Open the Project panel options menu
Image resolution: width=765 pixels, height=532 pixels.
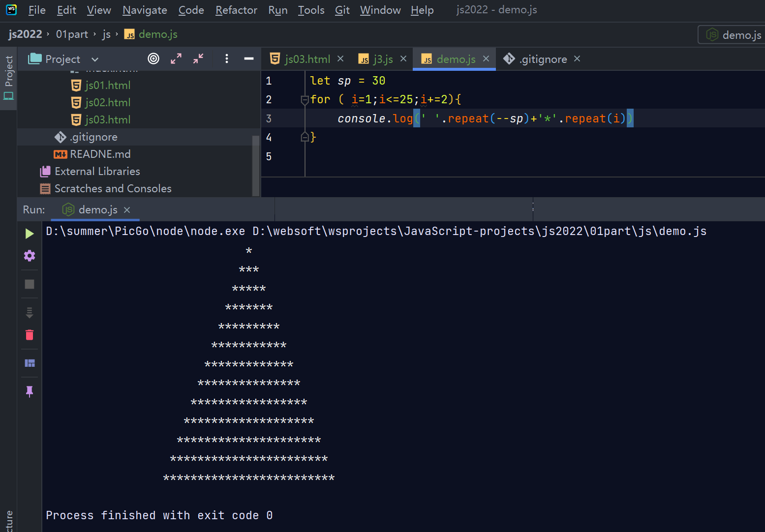click(226, 59)
